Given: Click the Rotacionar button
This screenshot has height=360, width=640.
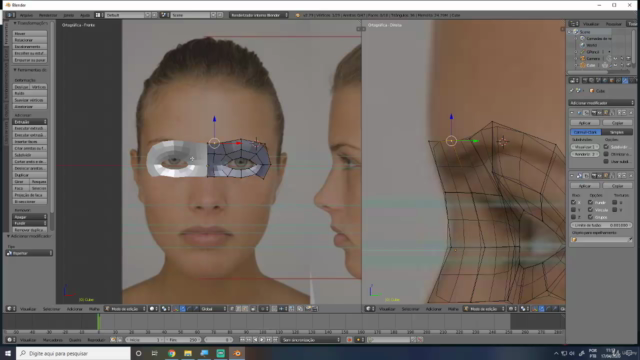Looking at the screenshot, I should point(30,40).
